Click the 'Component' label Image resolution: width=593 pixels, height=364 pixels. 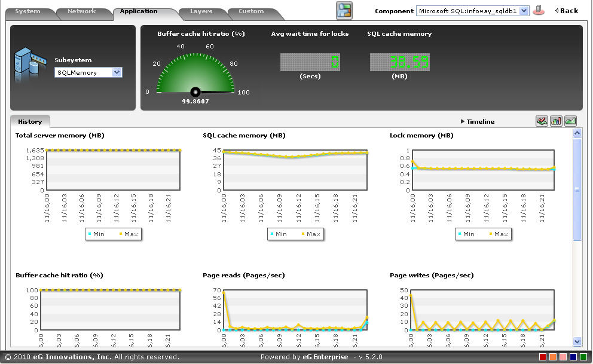tap(394, 11)
